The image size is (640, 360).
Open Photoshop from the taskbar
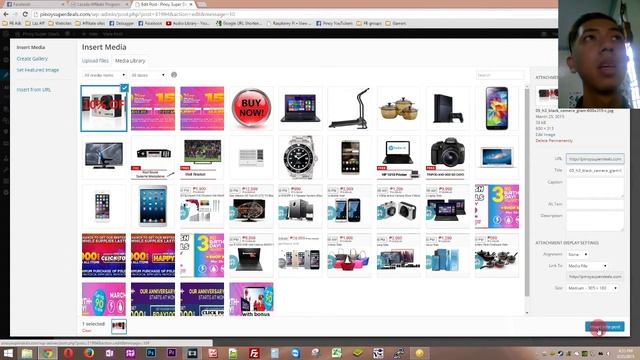click(151, 353)
